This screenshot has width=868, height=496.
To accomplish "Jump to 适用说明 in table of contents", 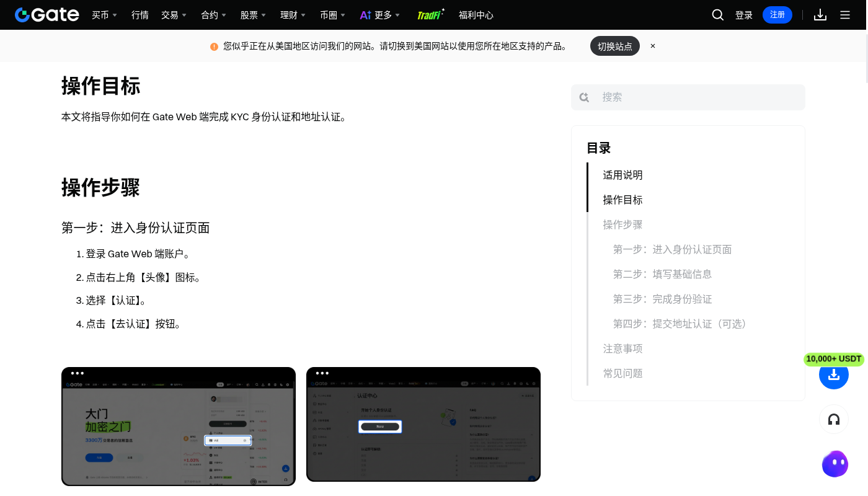I will pyautogui.click(x=622, y=175).
